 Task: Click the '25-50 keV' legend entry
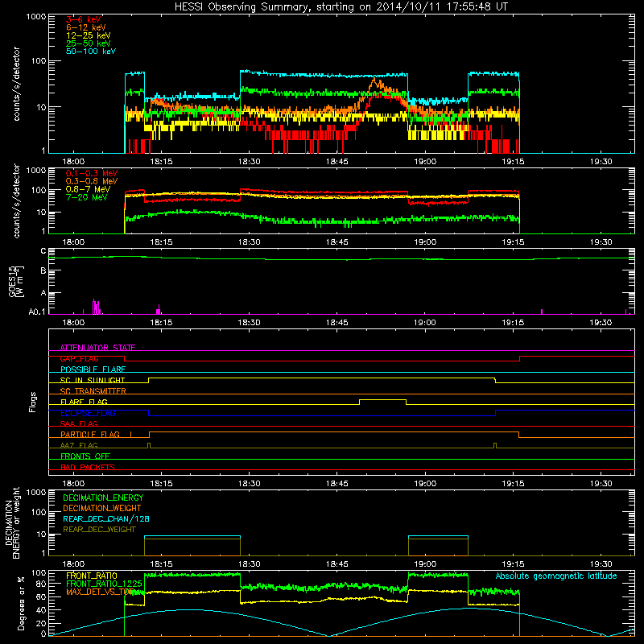(x=89, y=43)
